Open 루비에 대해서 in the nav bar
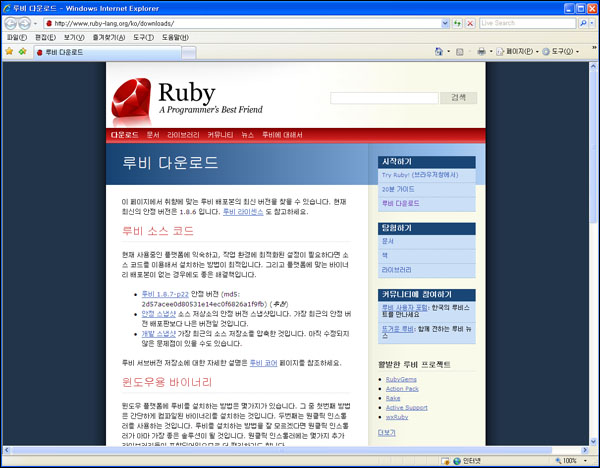Screen dimensions: 600x468 [x=282, y=135]
